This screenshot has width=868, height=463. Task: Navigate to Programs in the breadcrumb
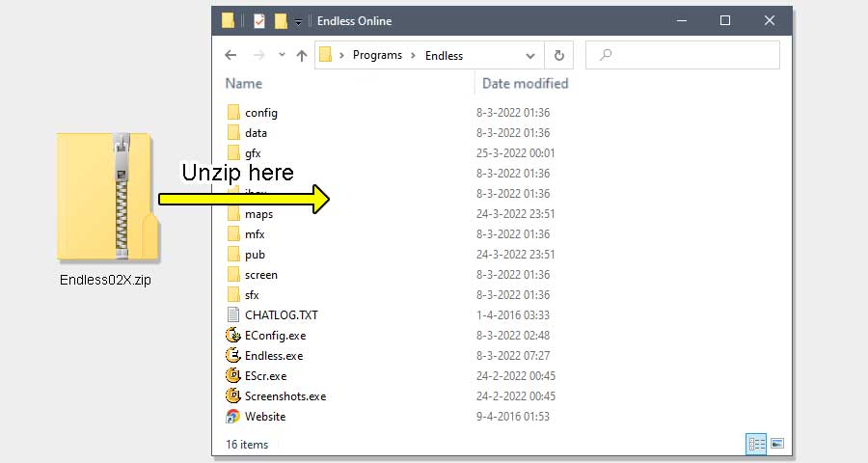[x=377, y=56]
